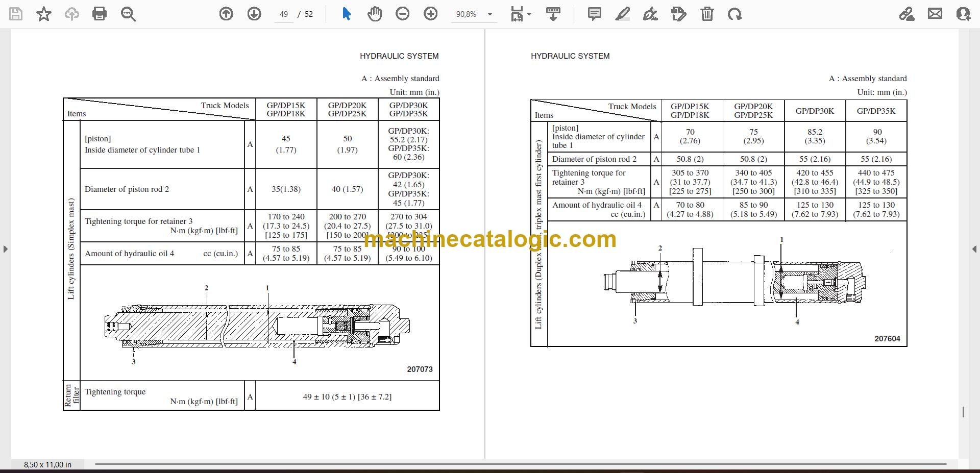
Task: Open the scrolling mode tool icon
Action: (553, 14)
